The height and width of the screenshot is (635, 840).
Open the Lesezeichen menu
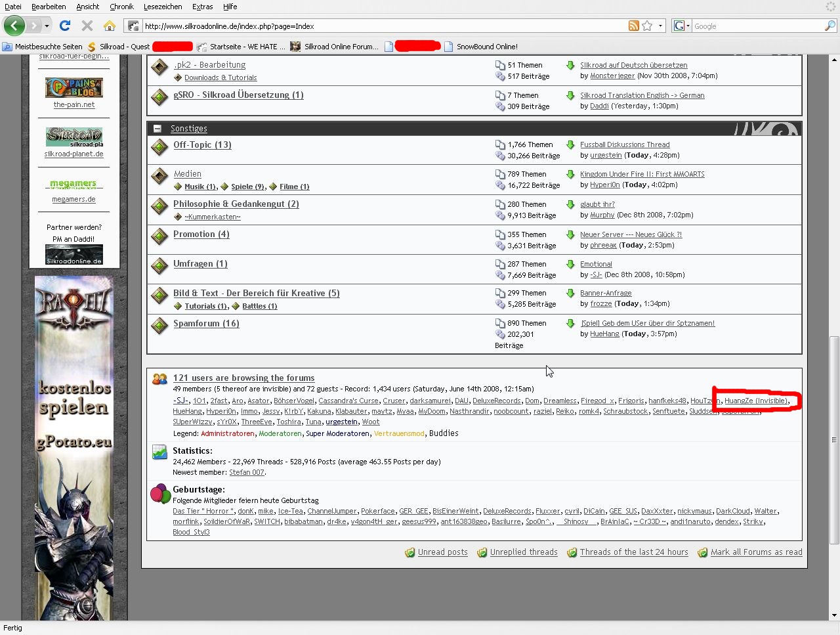pos(163,7)
